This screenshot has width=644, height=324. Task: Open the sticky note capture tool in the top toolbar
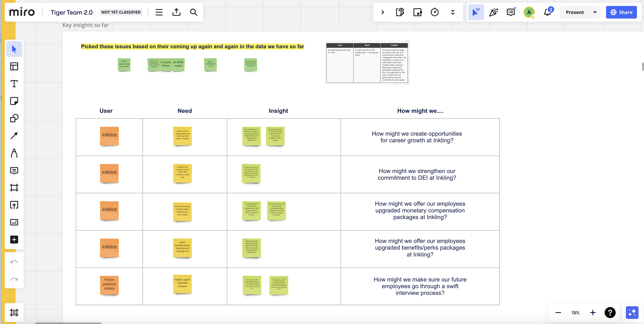click(400, 12)
